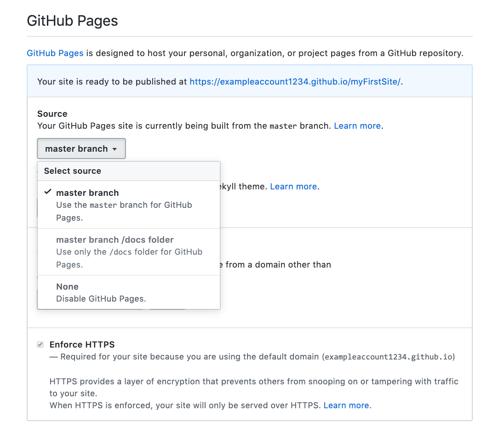The width and height of the screenshot is (504, 445).
Task: Click the Select source dropdown header
Action: (129, 171)
